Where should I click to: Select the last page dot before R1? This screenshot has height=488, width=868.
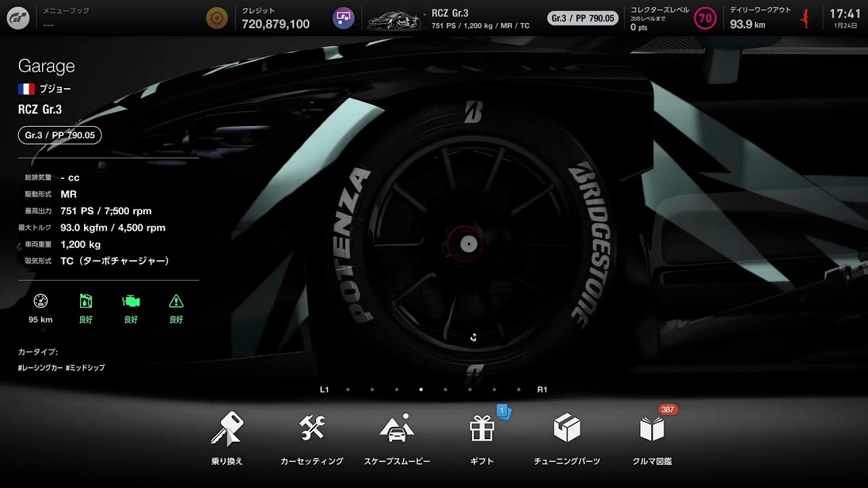click(x=519, y=390)
